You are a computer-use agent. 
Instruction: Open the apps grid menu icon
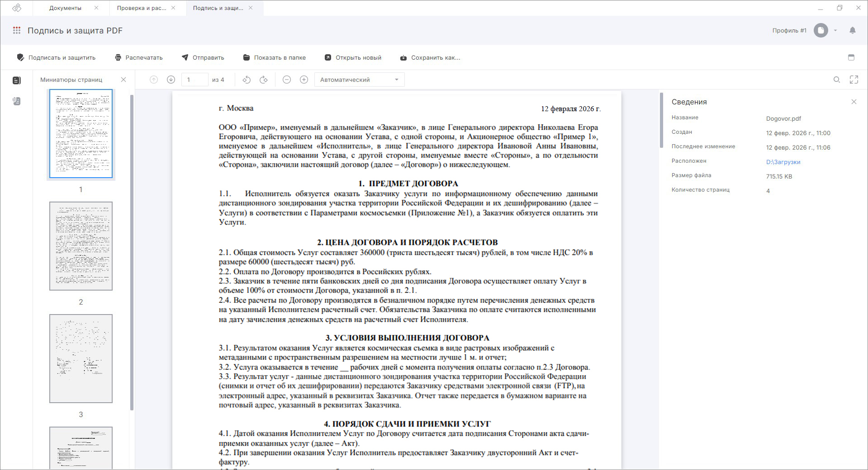tap(17, 30)
